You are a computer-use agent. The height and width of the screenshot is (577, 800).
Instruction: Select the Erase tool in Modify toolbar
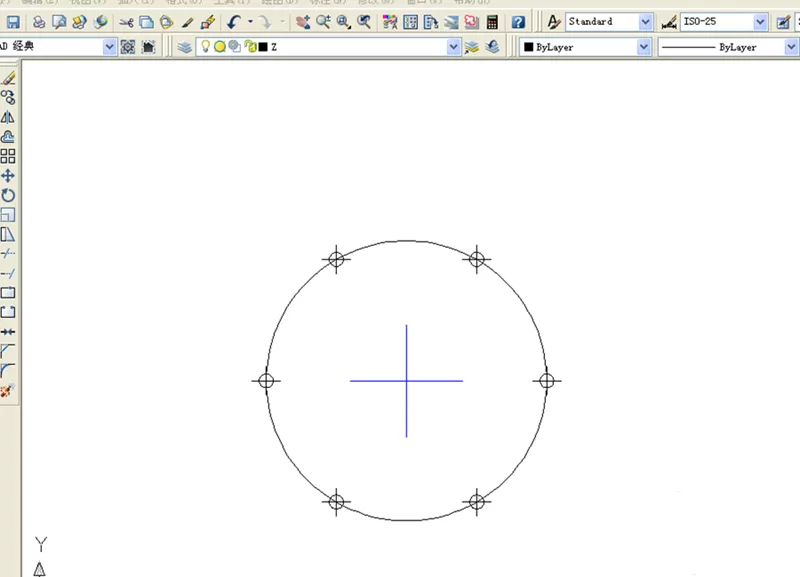8,78
